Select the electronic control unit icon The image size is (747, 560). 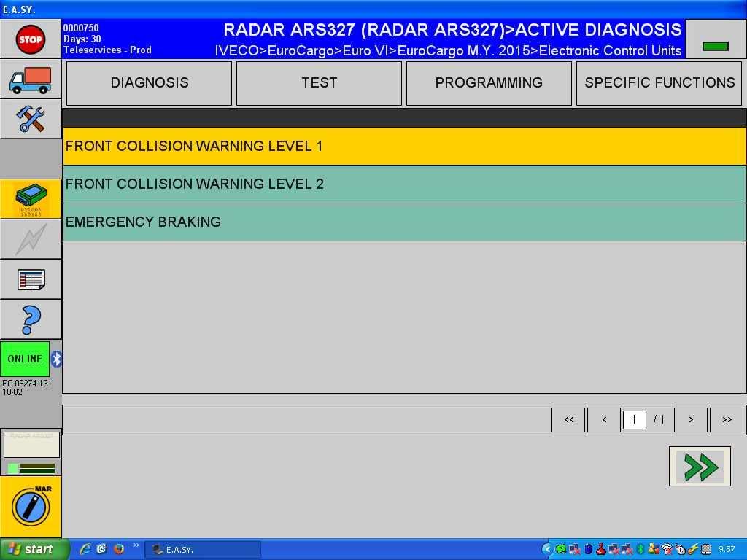tap(31, 199)
